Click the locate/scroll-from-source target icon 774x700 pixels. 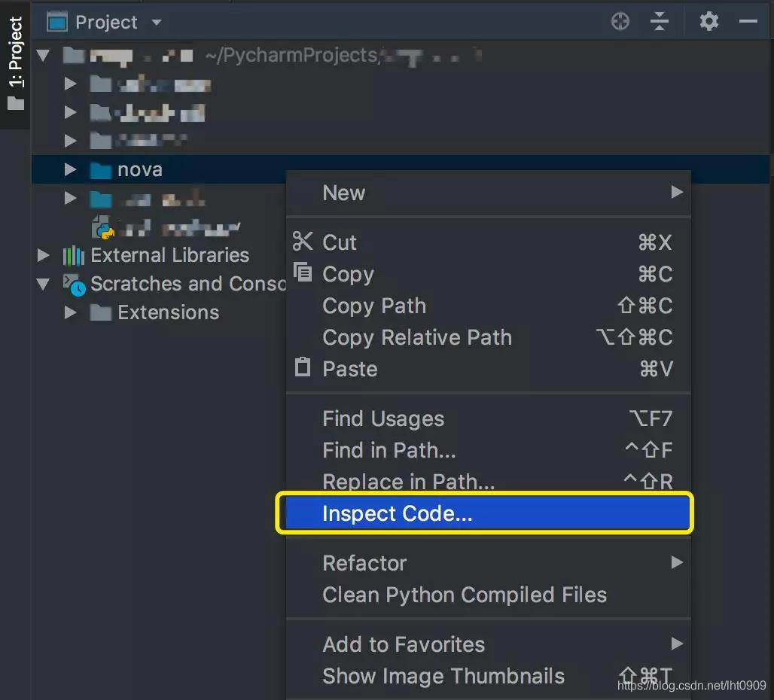(x=620, y=22)
